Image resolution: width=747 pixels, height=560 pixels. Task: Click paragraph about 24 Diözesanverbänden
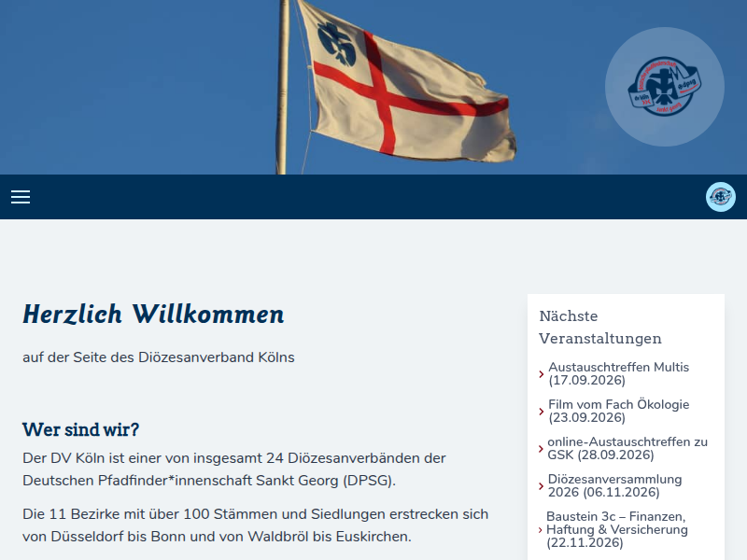click(x=234, y=469)
